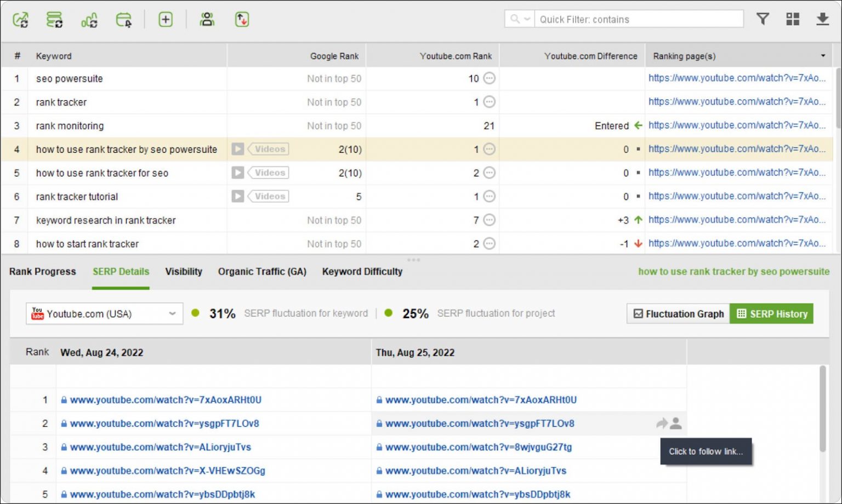Open the Schedule Tasks calendar icon

coord(124,20)
